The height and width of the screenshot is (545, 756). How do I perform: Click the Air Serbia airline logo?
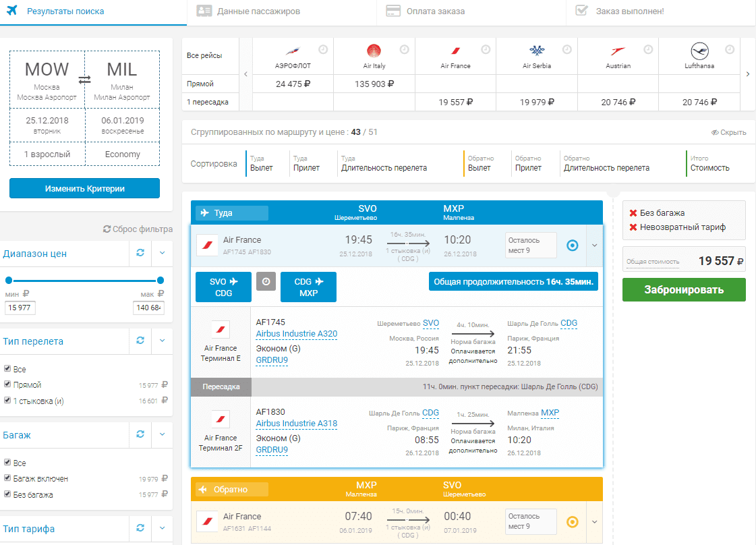pos(537,50)
